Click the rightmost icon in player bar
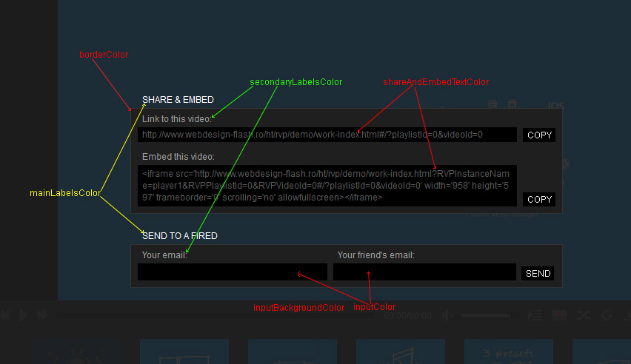631x364 pixels. (627, 315)
